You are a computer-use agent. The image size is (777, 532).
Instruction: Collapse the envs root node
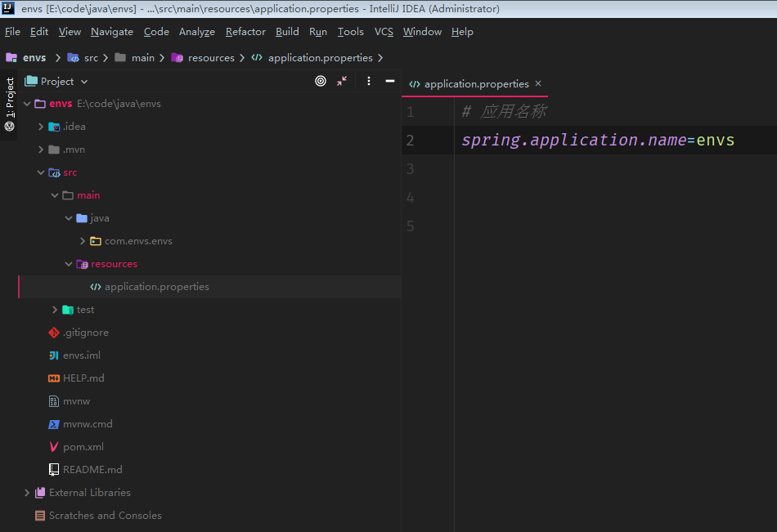pyautogui.click(x=27, y=104)
